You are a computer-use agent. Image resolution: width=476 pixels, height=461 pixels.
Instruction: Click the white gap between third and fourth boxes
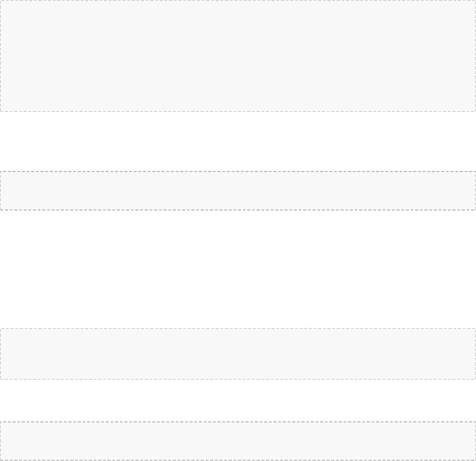pos(238,400)
